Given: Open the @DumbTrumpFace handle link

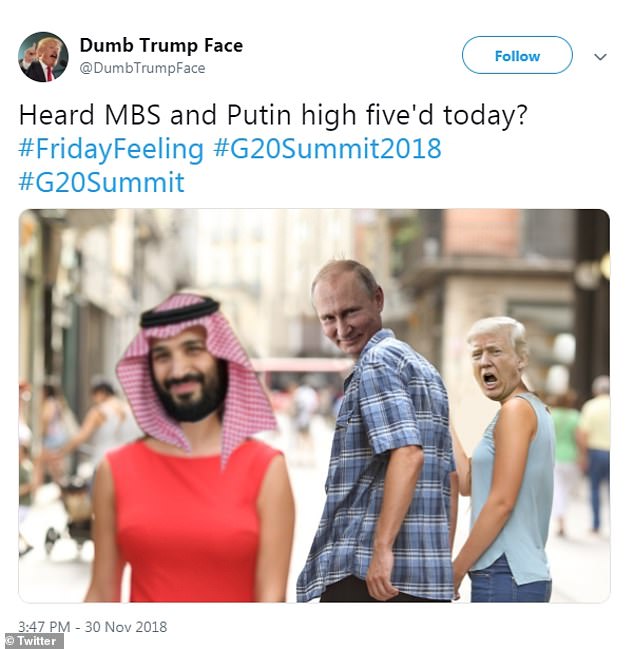Looking at the screenshot, I should (142, 68).
